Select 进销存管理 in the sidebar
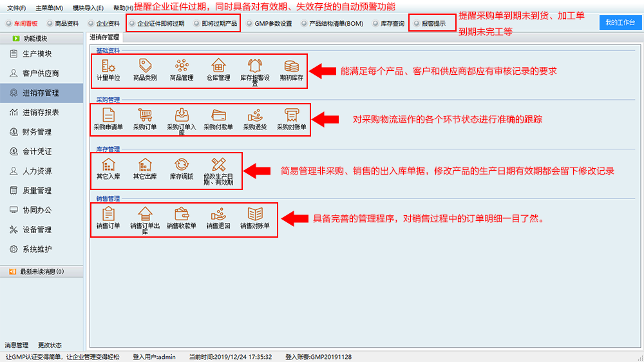 tap(41, 93)
